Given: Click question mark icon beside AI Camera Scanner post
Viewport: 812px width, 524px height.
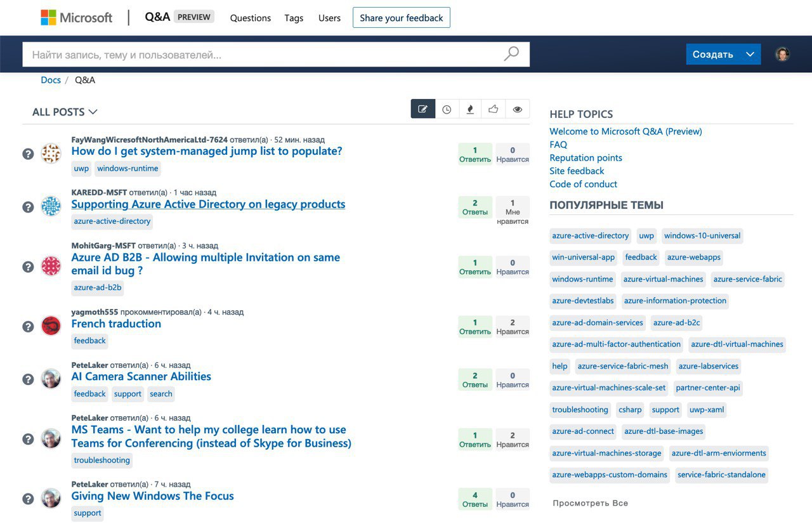Looking at the screenshot, I should click(28, 379).
